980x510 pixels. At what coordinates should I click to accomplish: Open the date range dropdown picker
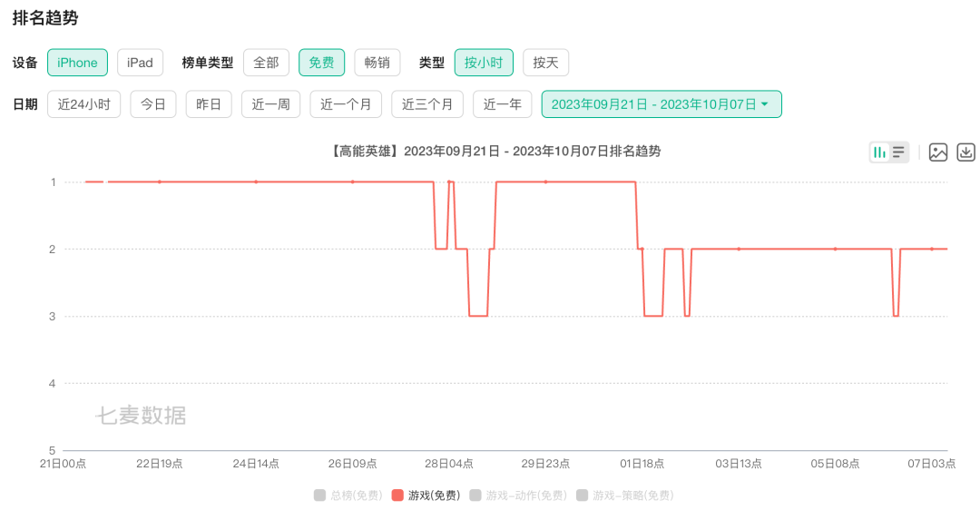661,104
